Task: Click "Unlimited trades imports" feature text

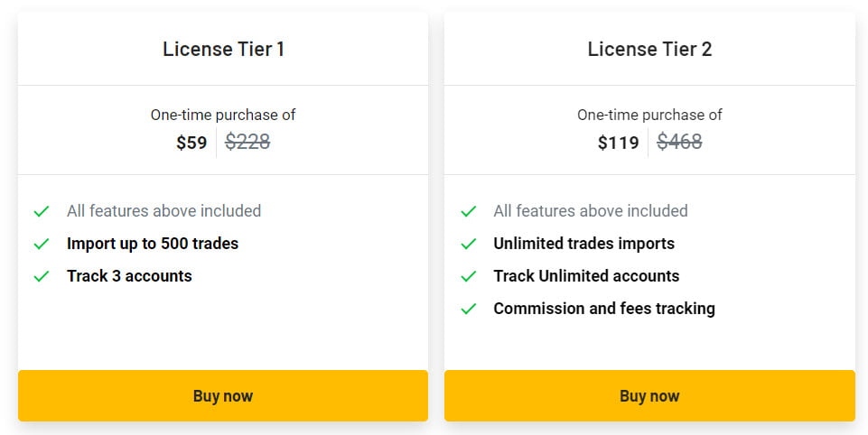Action: click(x=583, y=244)
